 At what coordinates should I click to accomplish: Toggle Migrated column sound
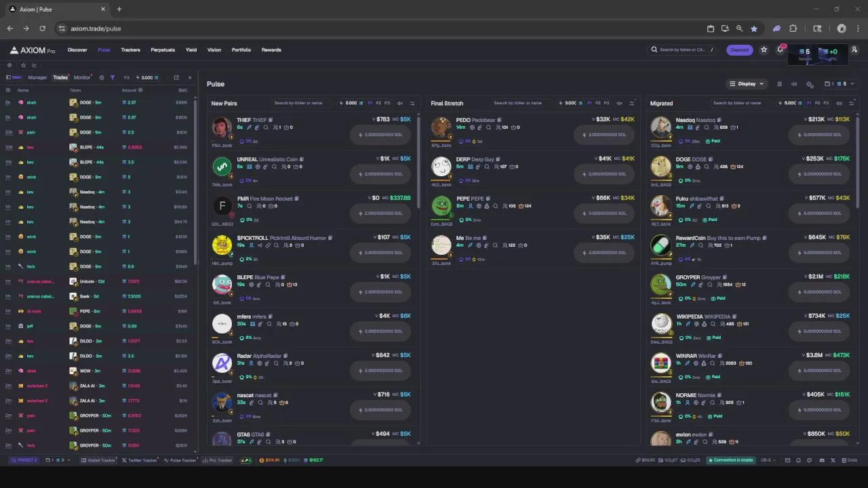[x=839, y=103]
